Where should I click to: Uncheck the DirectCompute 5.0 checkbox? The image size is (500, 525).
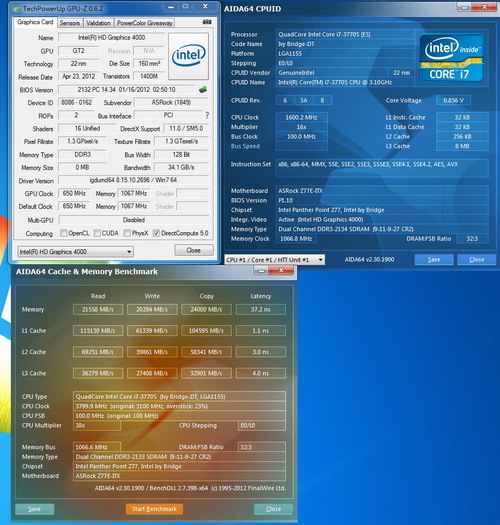coord(156,233)
